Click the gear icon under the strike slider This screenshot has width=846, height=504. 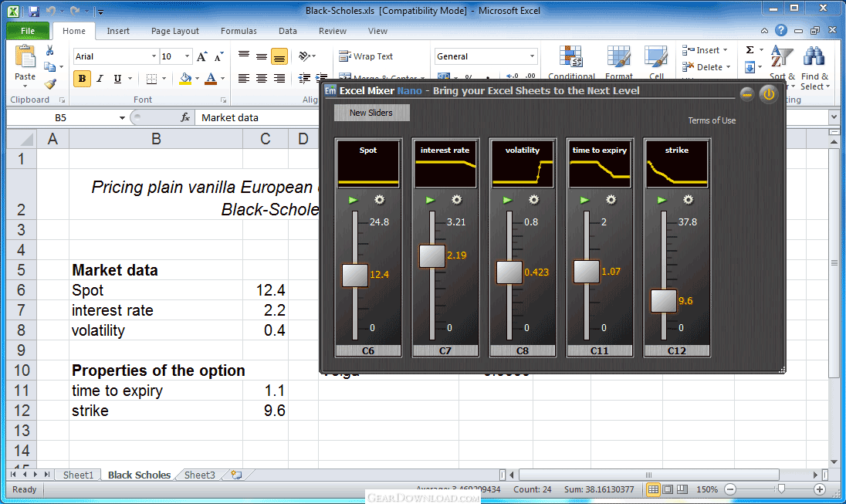[689, 200]
